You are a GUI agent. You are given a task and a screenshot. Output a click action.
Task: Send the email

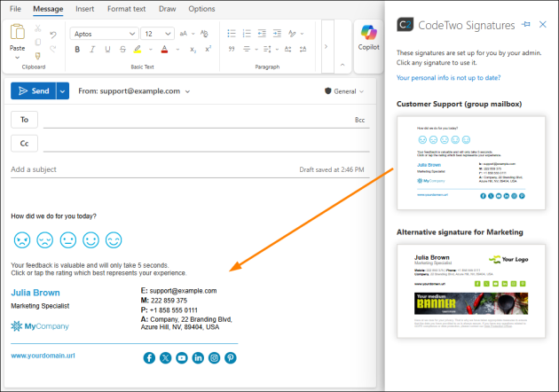(x=33, y=90)
